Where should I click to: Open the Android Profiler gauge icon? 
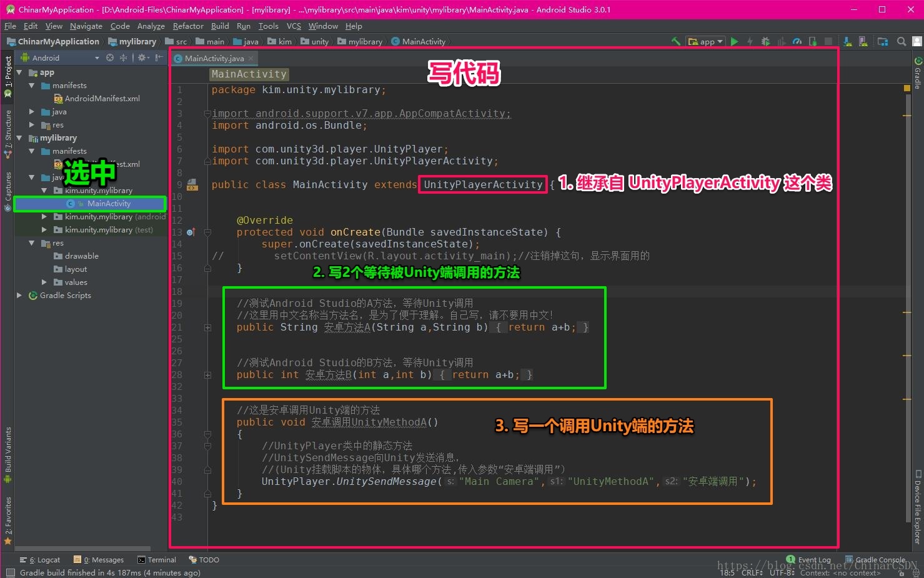click(x=797, y=41)
